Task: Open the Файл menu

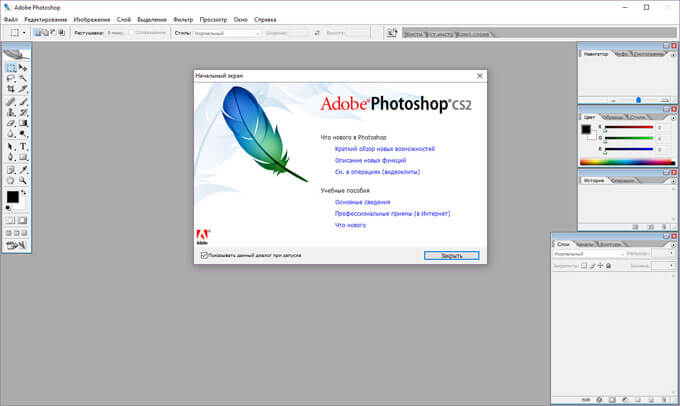Action: (x=11, y=20)
